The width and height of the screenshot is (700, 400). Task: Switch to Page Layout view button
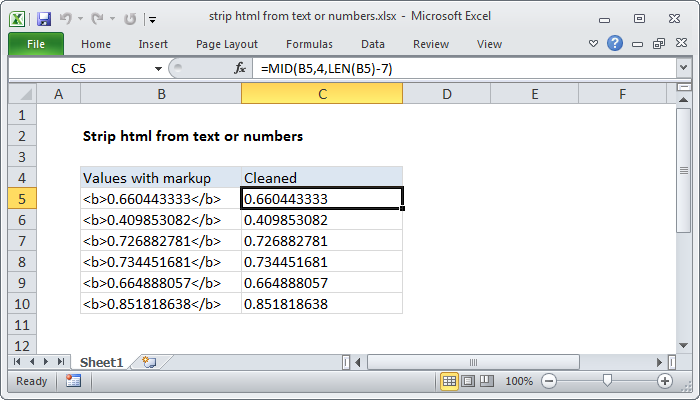click(468, 381)
